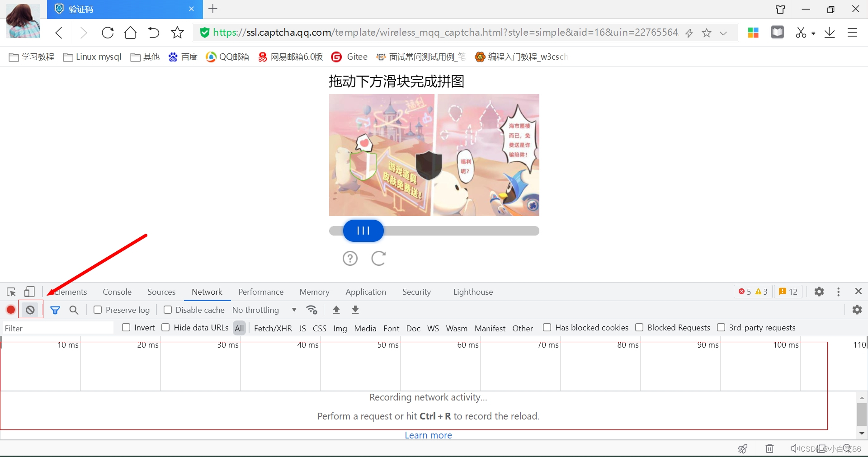Open the 其他 bookmark folder
868x457 pixels.
pos(145,57)
